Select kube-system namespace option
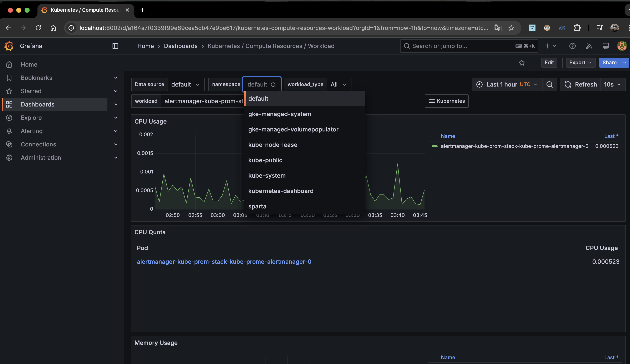 tap(305, 175)
